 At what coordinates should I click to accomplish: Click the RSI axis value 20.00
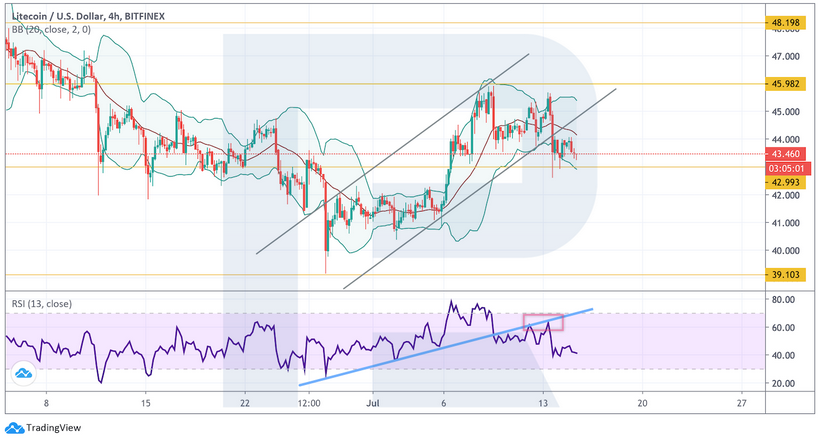[x=783, y=383]
